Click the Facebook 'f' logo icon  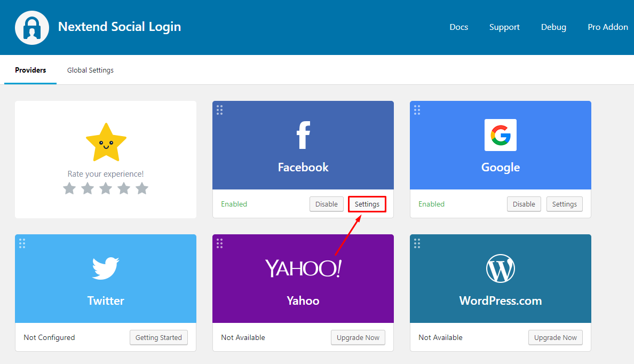click(303, 135)
